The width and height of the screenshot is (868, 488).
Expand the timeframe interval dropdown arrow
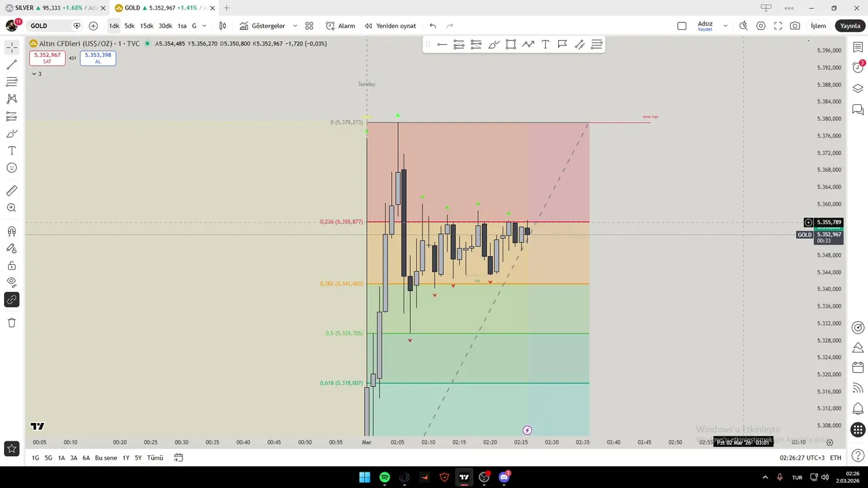point(204,26)
